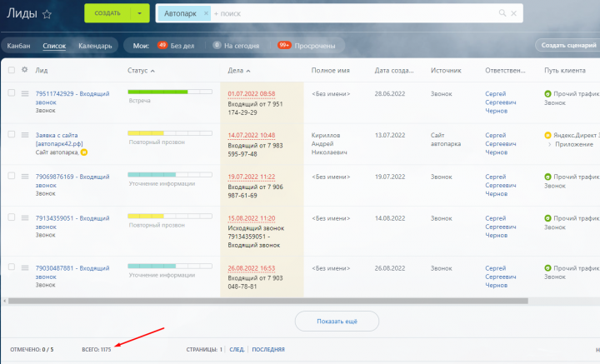Sort by the Статус column header

[141, 70]
